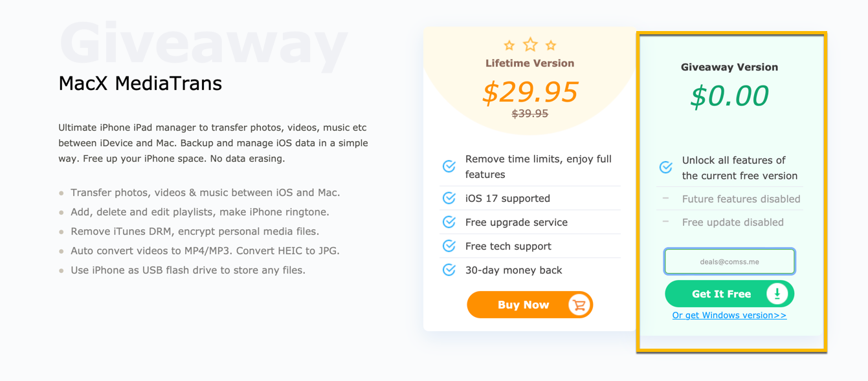Click the $0.00 giveaway price
The height and width of the screenshot is (381, 868).
[x=729, y=96]
